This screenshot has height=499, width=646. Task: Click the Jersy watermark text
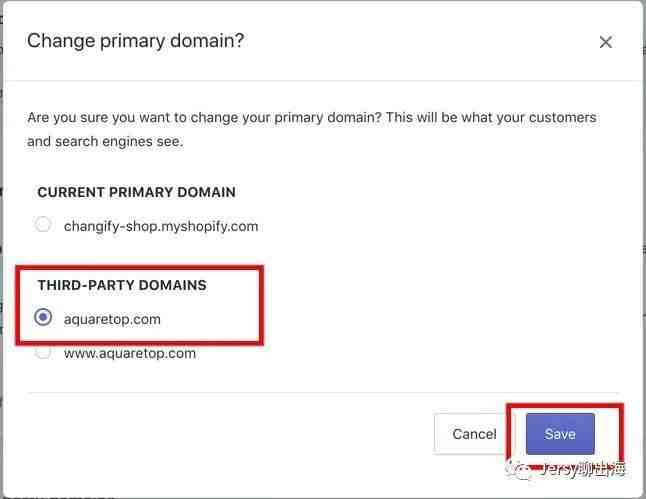pyautogui.click(x=583, y=469)
